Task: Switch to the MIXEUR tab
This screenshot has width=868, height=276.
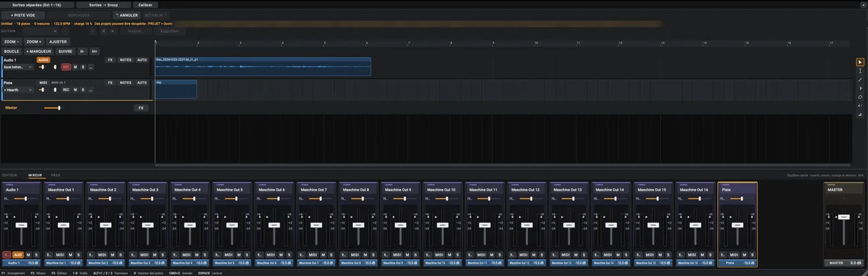Action: (x=35, y=175)
